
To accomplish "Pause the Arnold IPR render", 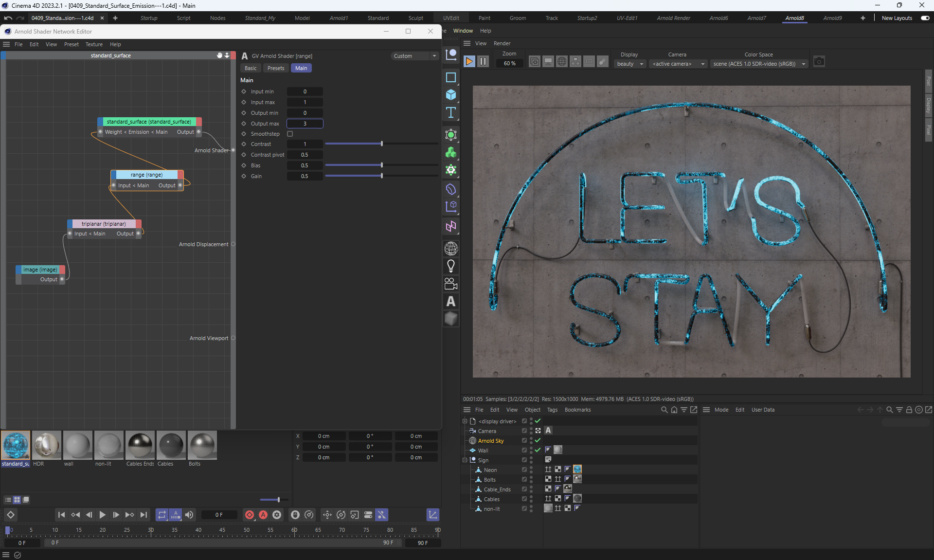I will pyautogui.click(x=483, y=62).
